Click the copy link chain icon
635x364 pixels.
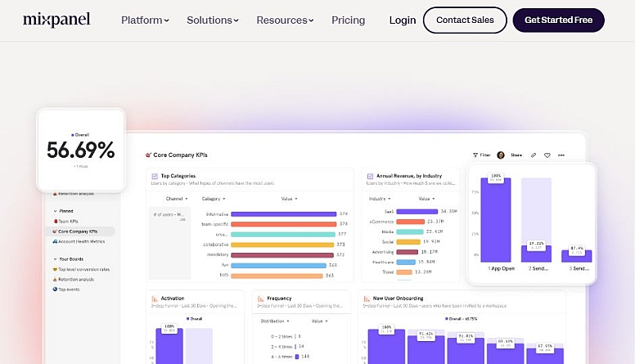(x=534, y=155)
